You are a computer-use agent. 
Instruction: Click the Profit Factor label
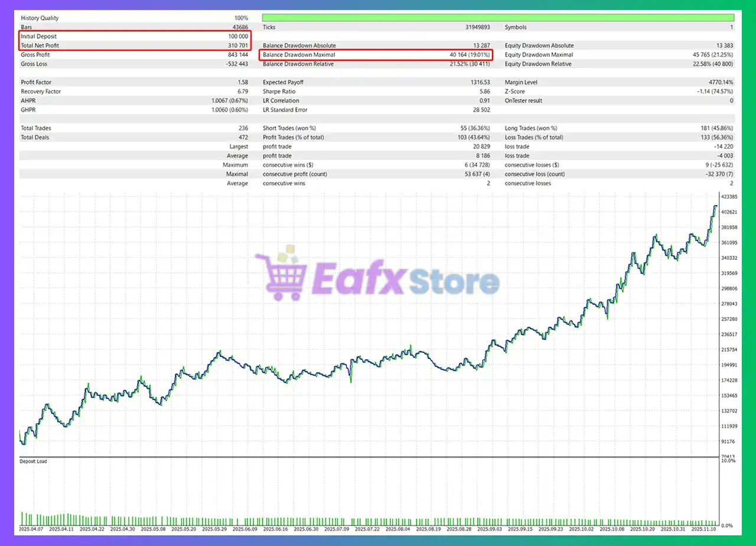tap(36, 82)
